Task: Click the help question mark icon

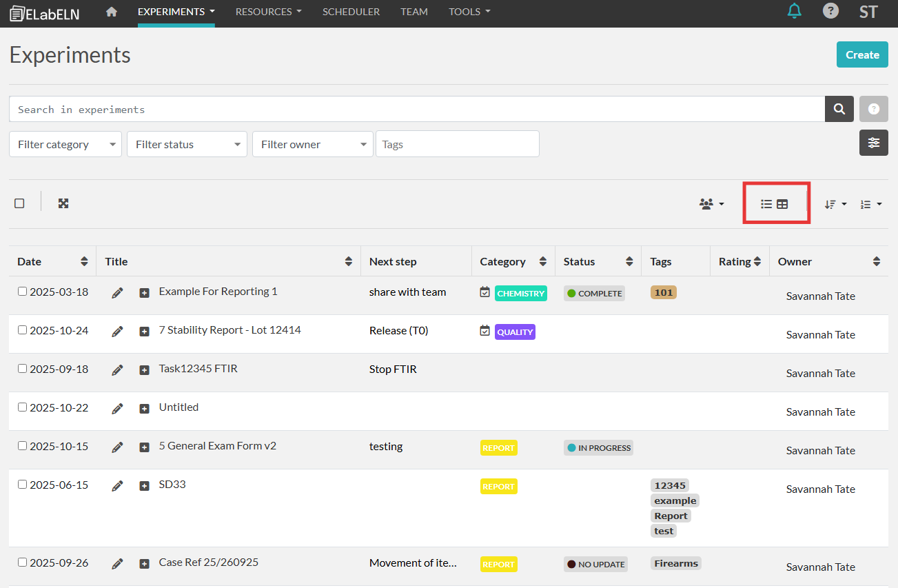Action: 830,11
